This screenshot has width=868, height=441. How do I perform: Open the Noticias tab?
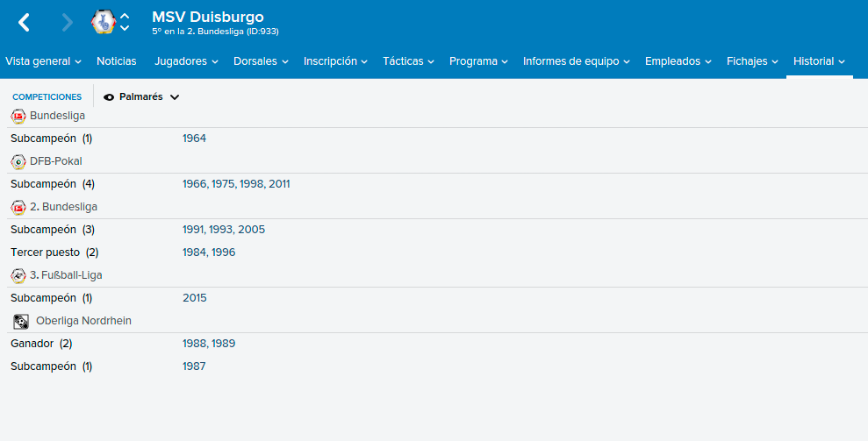[x=116, y=61]
